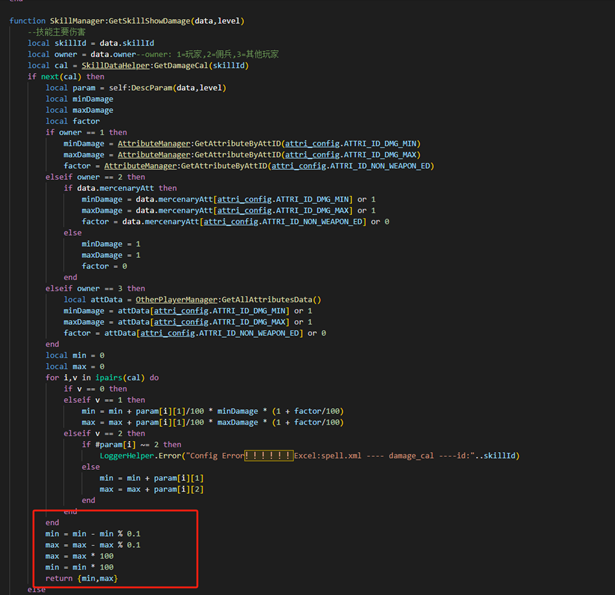Click the 'if owner == 1 then' condition
The width and height of the screenshot is (615, 595).
click(x=86, y=132)
